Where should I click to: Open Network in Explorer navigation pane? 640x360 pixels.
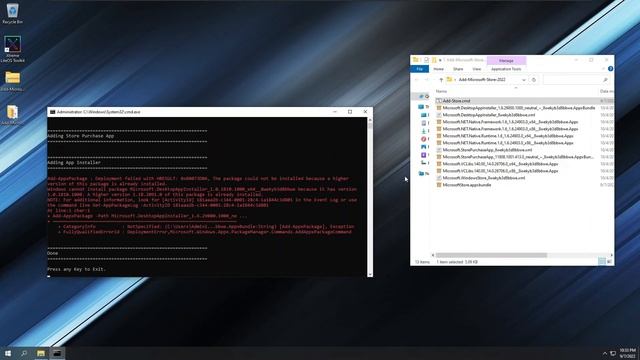424,173
